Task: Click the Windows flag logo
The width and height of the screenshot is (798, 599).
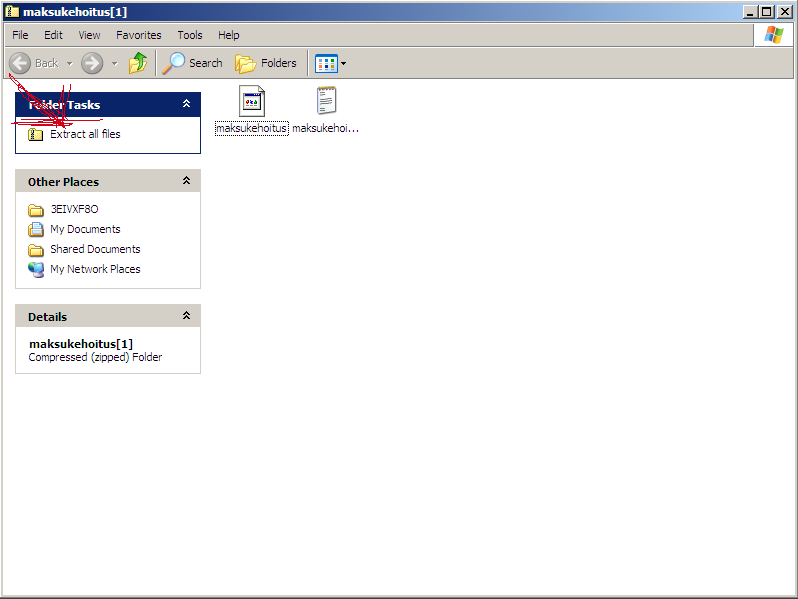Action: point(774,35)
